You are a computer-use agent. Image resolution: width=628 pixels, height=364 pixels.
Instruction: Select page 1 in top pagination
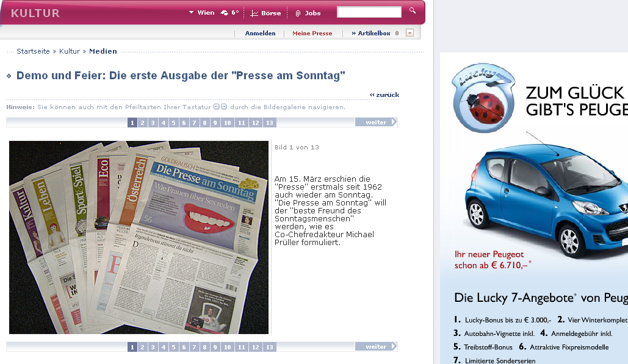(132, 123)
